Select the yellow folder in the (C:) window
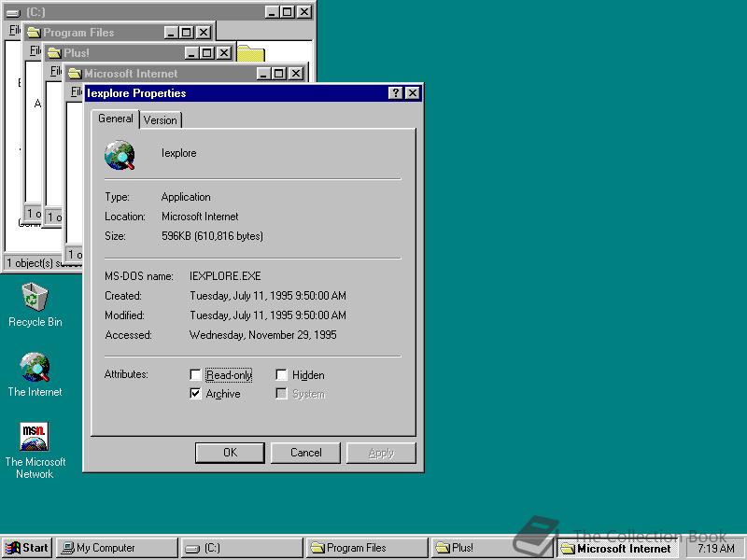Image resolution: width=747 pixels, height=560 pixels. pyautogui.click(x=250, y=53)
